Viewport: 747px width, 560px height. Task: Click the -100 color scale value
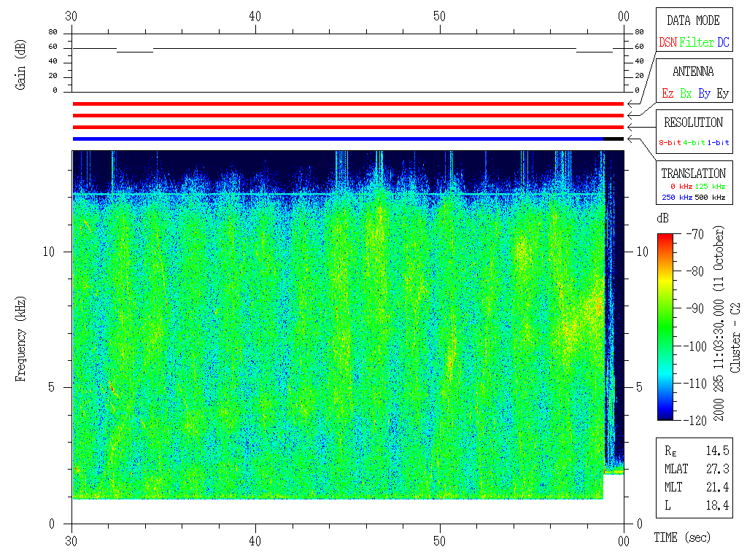coord(697,346)
